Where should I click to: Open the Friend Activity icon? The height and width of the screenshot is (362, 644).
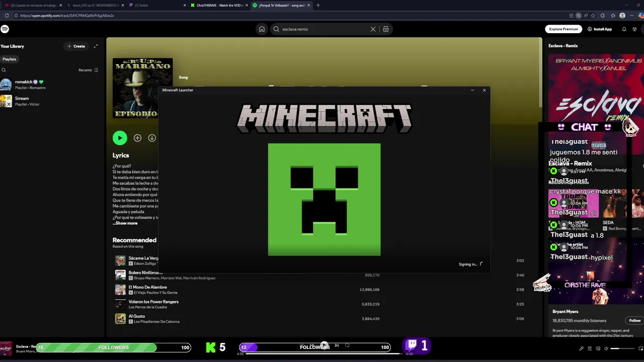634,29
